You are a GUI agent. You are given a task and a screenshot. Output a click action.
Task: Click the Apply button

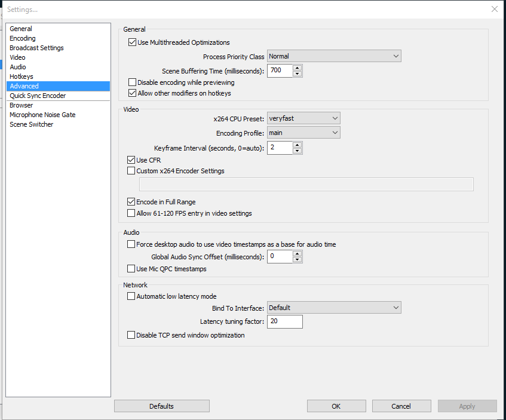point(467,406)
